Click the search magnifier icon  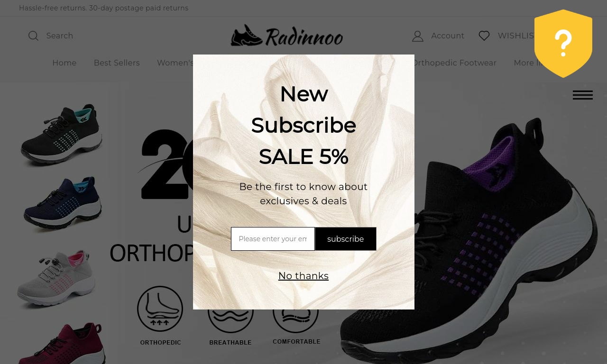[33, 36]
